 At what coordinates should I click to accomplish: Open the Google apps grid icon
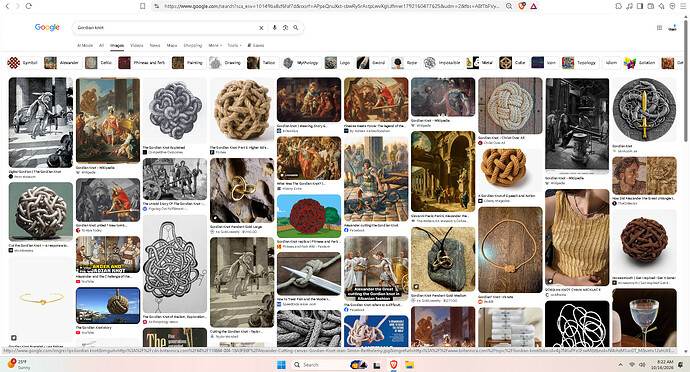click(x=659, y=28)
